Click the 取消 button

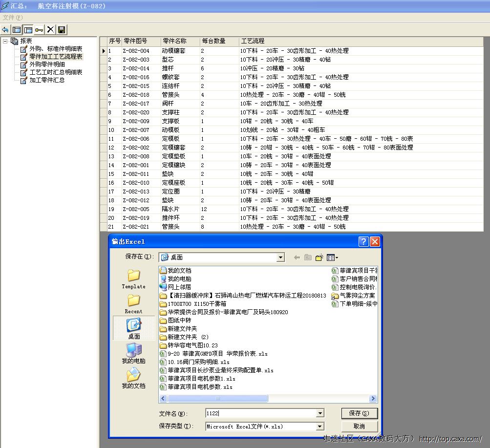click(359, 427)
